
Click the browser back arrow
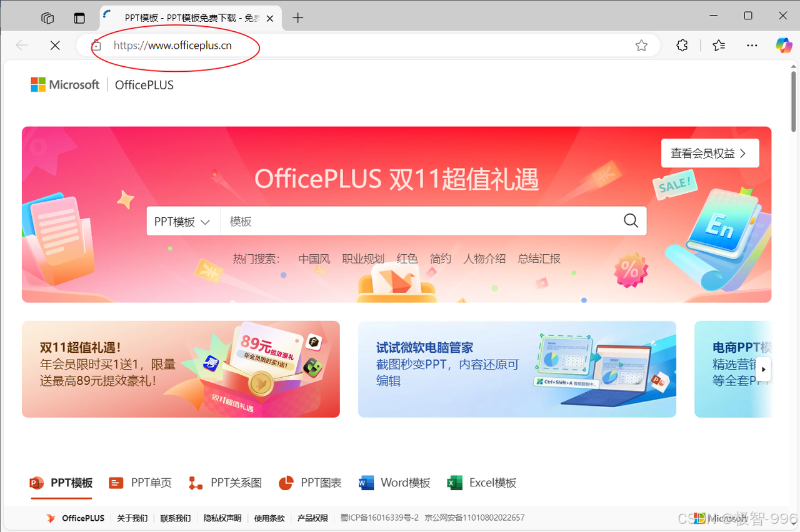tap(22, 45)
